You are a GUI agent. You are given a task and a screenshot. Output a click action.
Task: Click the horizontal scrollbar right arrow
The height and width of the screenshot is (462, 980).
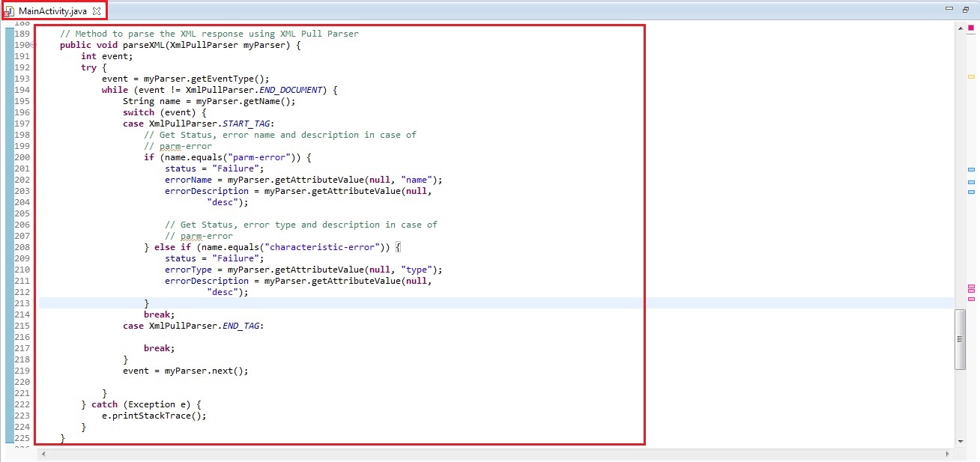pyautogui.click(x=949, y=454)
